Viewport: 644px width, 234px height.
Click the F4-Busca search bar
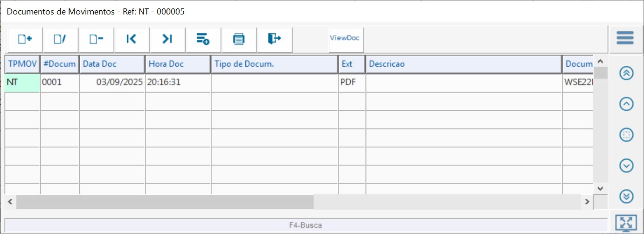tap(305, 225)
